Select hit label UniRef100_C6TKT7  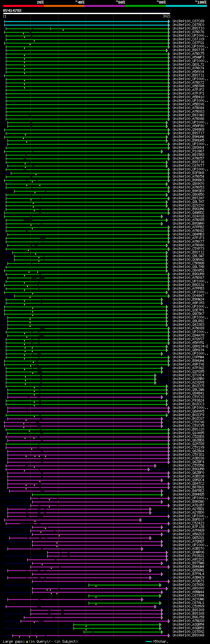(x=188, y=166)
